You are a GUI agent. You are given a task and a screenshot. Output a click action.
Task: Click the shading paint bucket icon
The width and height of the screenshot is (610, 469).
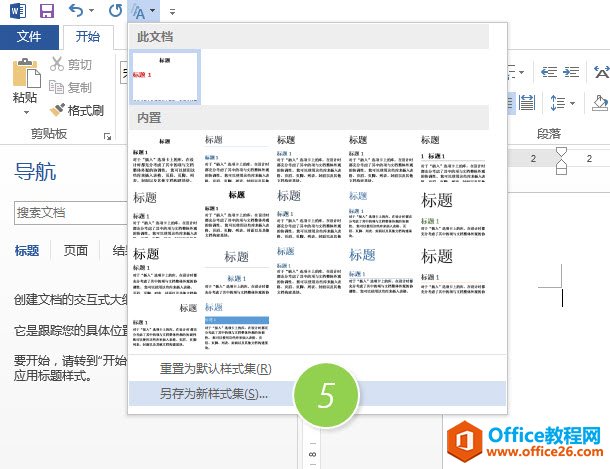(x=600, y=103)
